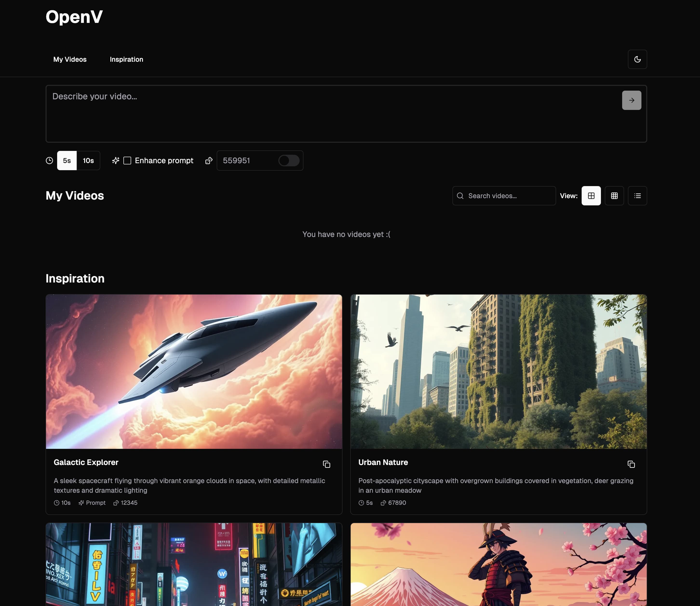
Task: Toggle the dark mode moon icon
Action: 637,59
